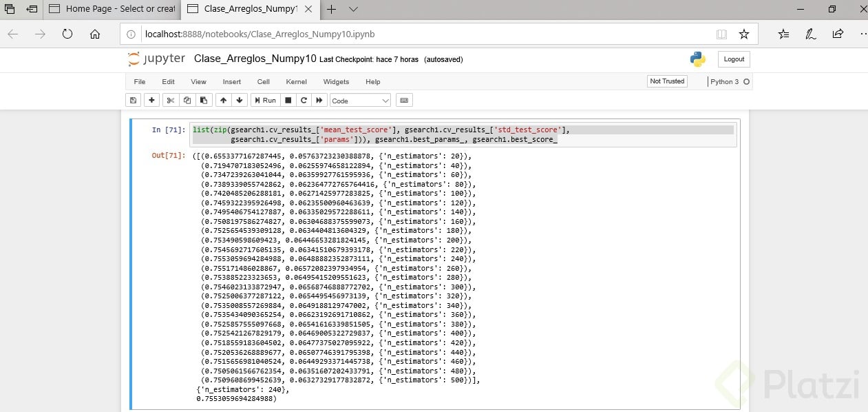The height and width of the screenshot is (412, 868).
Task: Close the Clase_Arreglos_Numpy1 browser tab
Action: pyautogui.click(x=308, y=10)
